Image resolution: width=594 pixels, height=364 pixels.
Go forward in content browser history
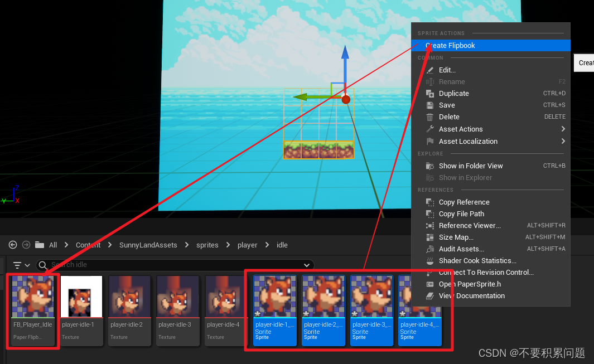(26, 245)
